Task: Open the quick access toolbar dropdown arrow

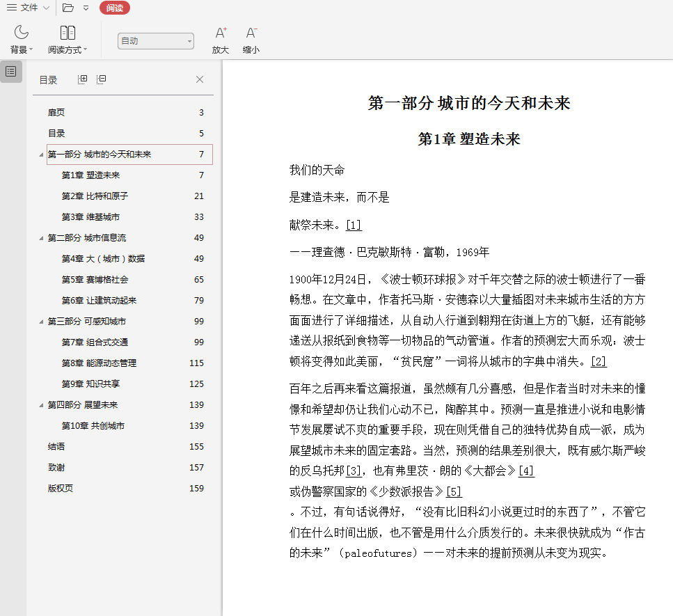Action: [86, 8]
